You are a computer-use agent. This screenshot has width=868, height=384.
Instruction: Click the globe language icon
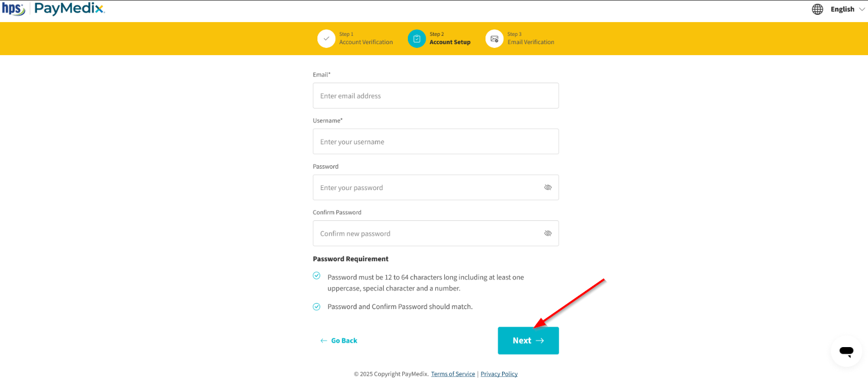click(817, 9)
